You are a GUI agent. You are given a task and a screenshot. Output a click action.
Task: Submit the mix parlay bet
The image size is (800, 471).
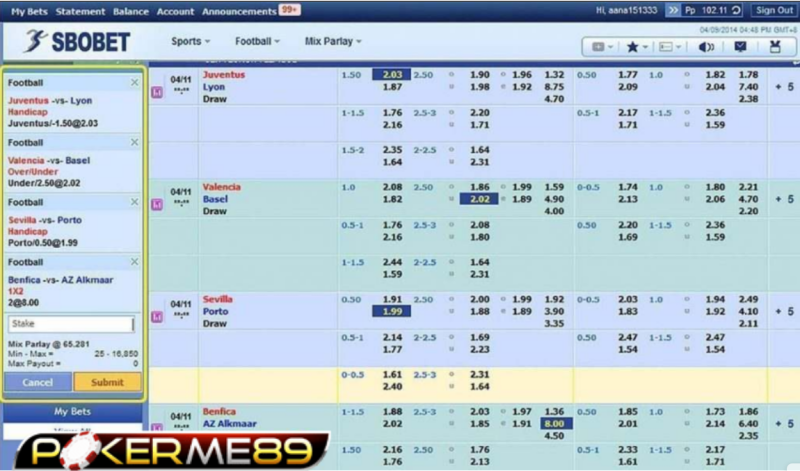107,382
